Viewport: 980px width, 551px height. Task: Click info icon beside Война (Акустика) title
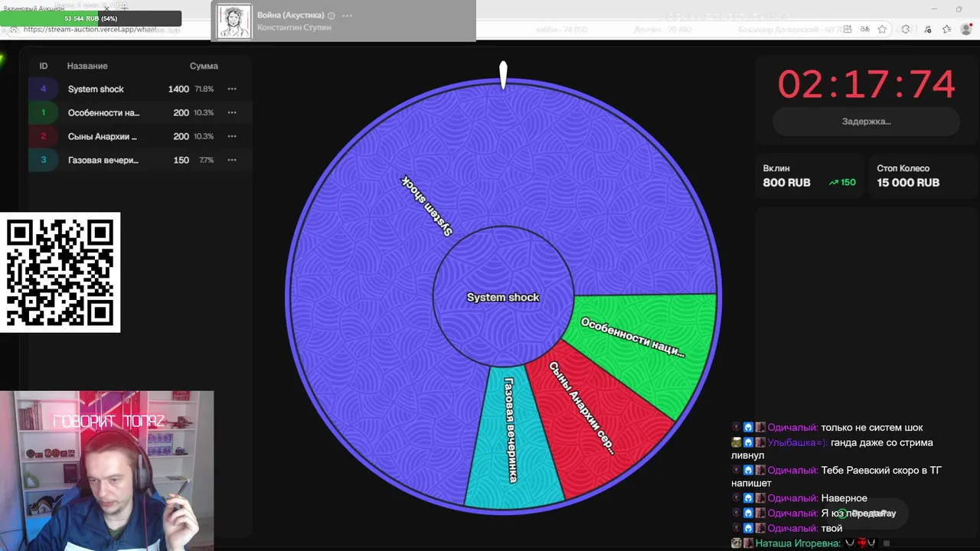(x=332, y=15)
